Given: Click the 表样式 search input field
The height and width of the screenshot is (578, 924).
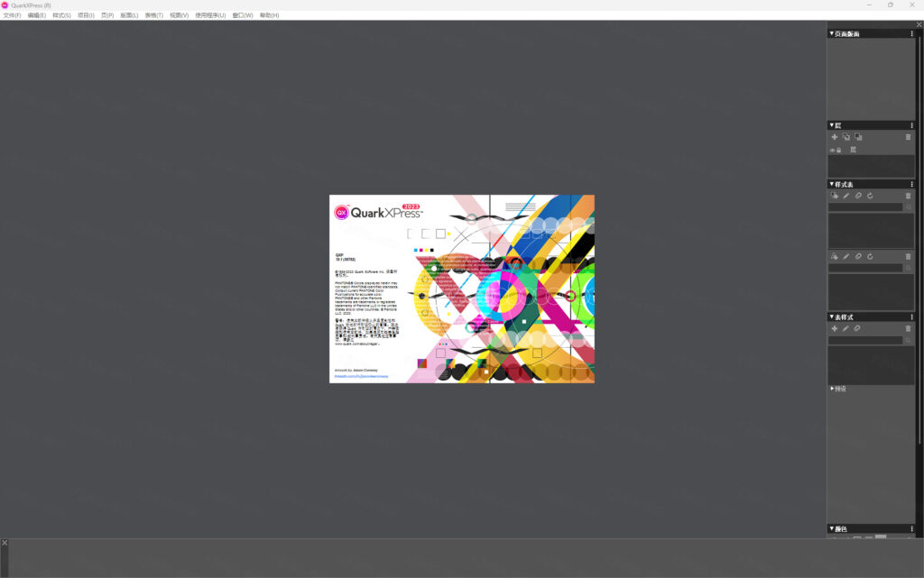Looking at the screenshot, I should (865, 340).
